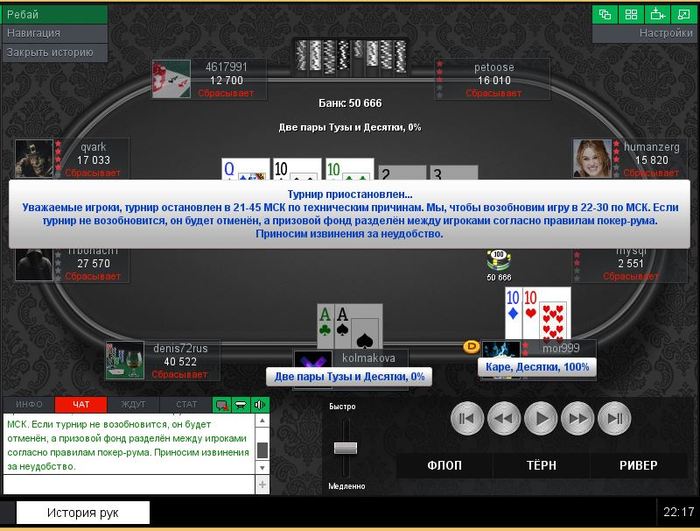Click the pop-out window icon at top right
The height and width of the screenshot is (531, 700).
[x=683, y=14]
